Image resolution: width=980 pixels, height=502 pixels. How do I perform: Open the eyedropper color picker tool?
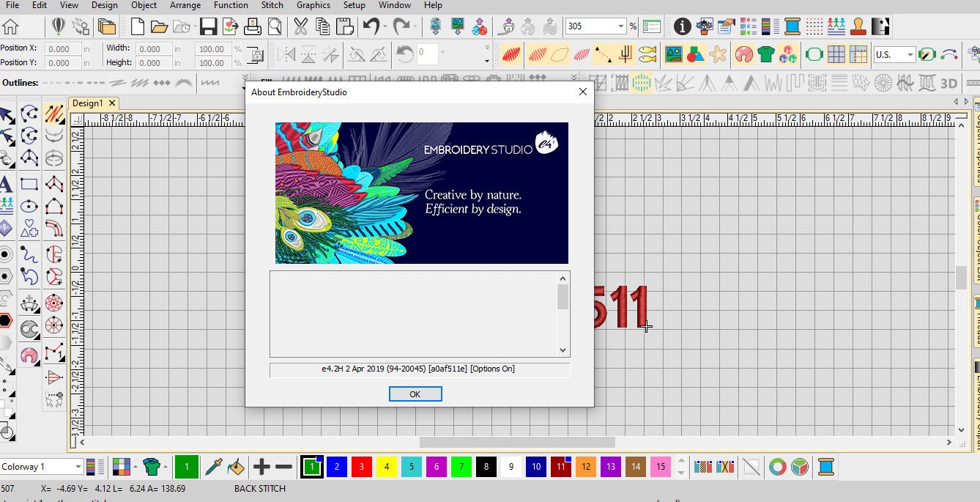tap(212, 466)
